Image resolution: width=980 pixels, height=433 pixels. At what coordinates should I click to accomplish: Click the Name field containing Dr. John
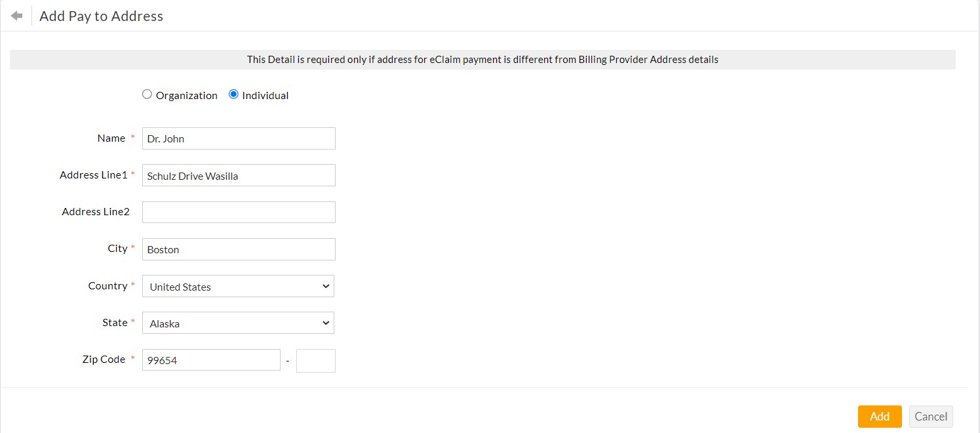tap(238, 138)
